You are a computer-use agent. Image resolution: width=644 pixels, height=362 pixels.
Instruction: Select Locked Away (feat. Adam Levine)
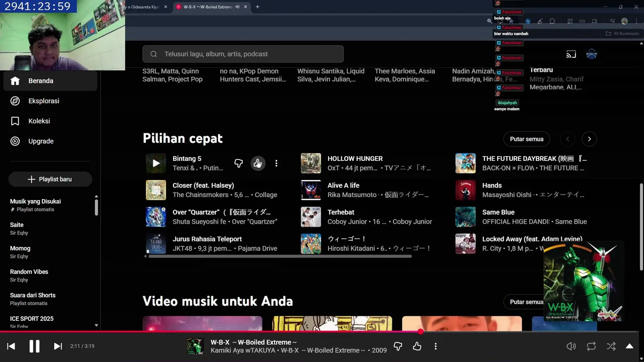pyautogui.click(x=532, y=239)
